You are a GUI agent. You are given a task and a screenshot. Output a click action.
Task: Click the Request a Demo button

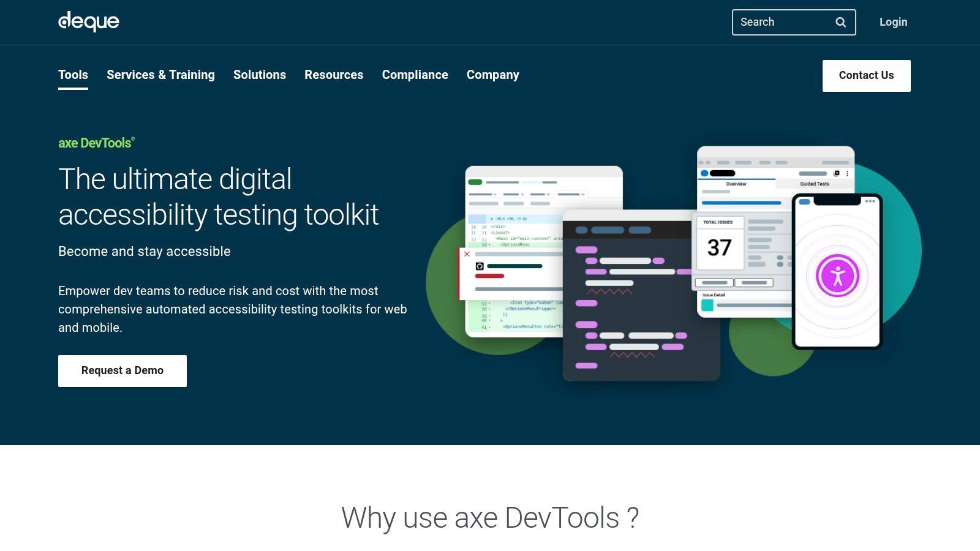[x=122, y=370]
